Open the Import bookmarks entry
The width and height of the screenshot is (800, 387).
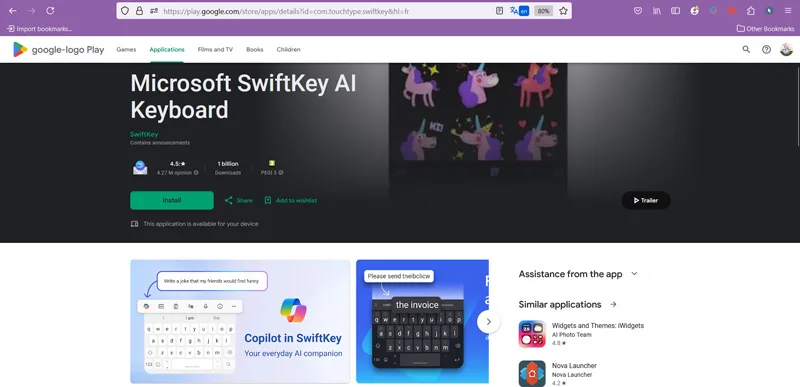(39, 29)
